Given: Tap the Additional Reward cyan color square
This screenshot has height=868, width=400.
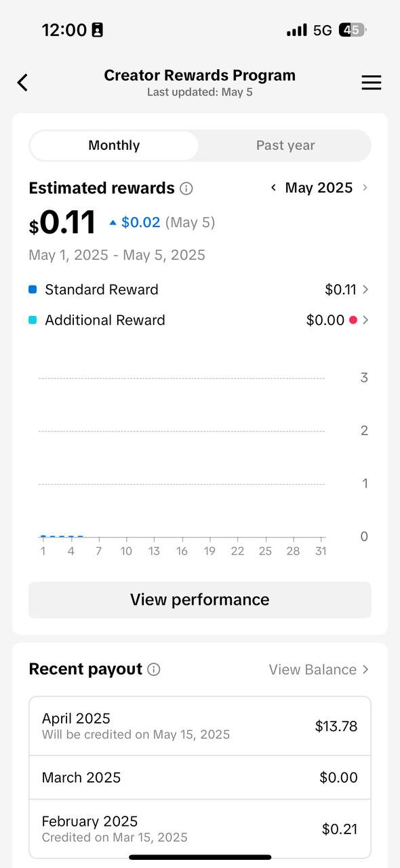Looking at the screenshot, I should coord(33,320).
